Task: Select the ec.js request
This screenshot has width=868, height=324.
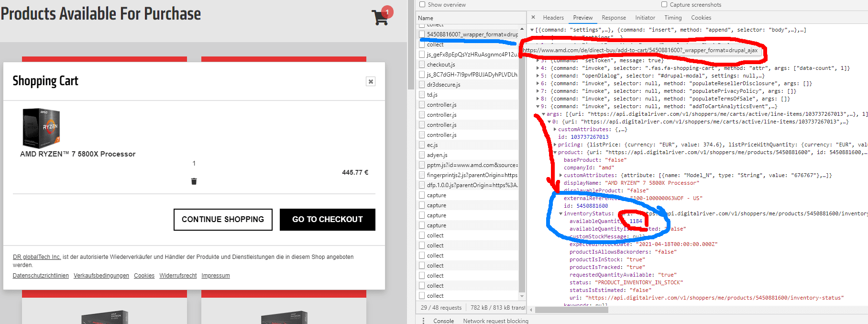Action: point(468,145)
